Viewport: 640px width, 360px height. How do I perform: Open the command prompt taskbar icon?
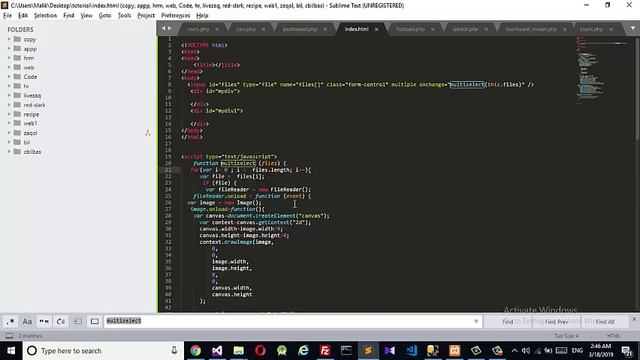346,351
